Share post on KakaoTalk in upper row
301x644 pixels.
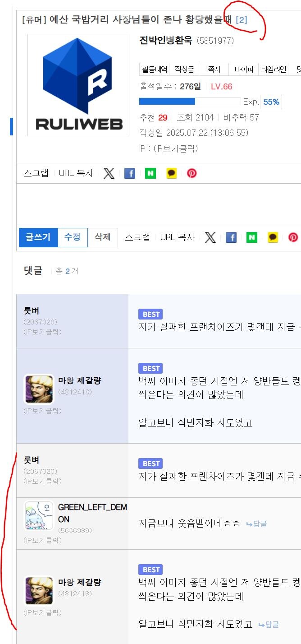point(171,173)
